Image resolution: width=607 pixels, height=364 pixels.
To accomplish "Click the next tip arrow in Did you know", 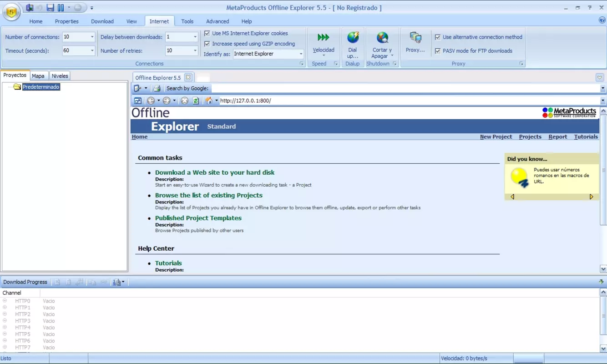I will 592,197.
